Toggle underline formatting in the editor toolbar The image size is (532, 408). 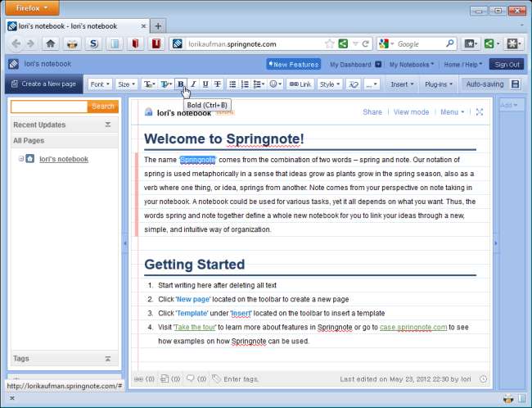(205, 84)
